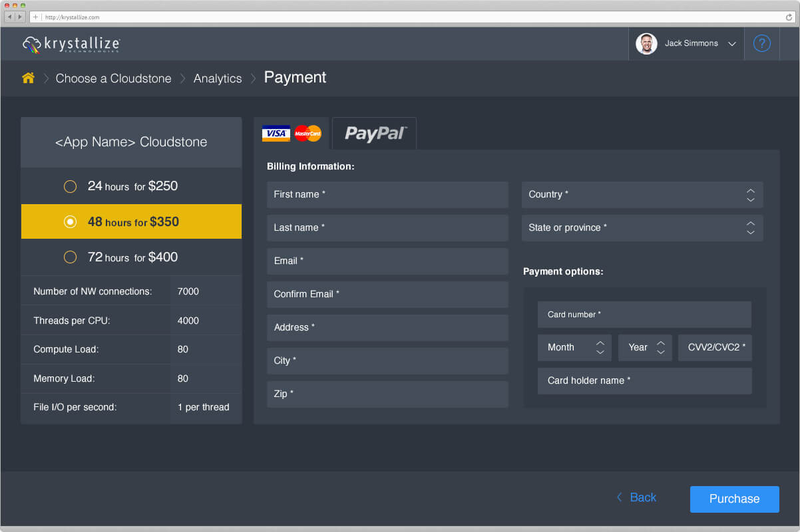
Task: Open the expiry Month dropdown
Action: 574,348
